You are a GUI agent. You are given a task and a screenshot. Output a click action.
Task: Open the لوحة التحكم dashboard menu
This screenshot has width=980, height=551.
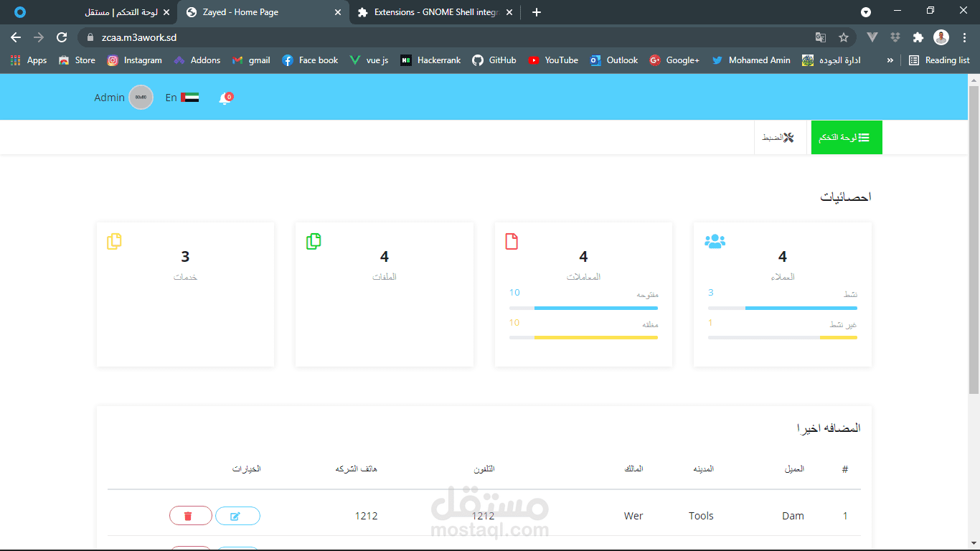point(847,138)
